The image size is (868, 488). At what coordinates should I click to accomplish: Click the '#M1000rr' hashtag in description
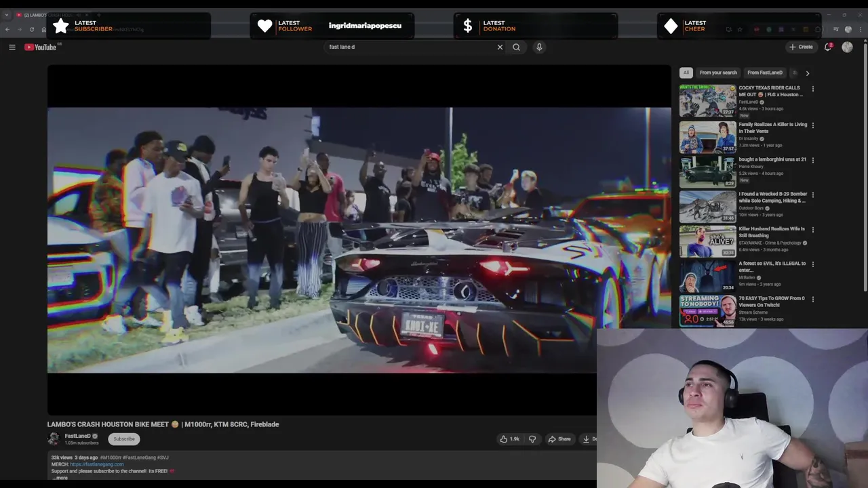111,457
